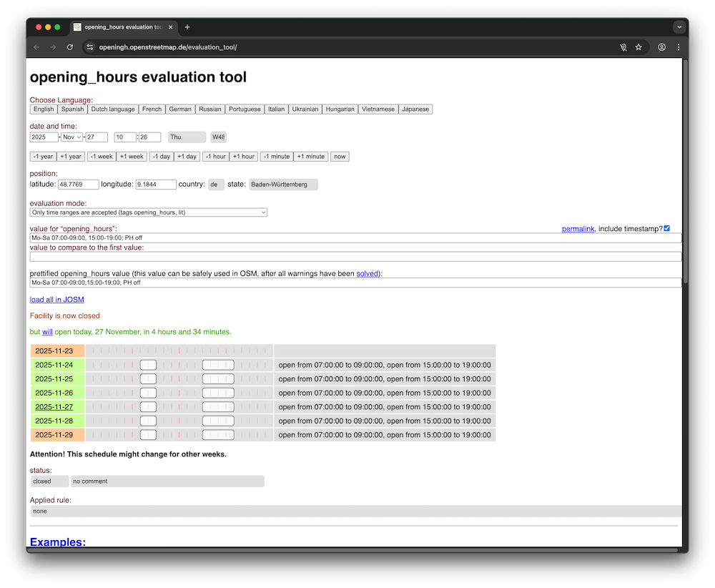Open a new tab with the plus icon
Viewport: 715px width, 588px height.
click(187, 27)
